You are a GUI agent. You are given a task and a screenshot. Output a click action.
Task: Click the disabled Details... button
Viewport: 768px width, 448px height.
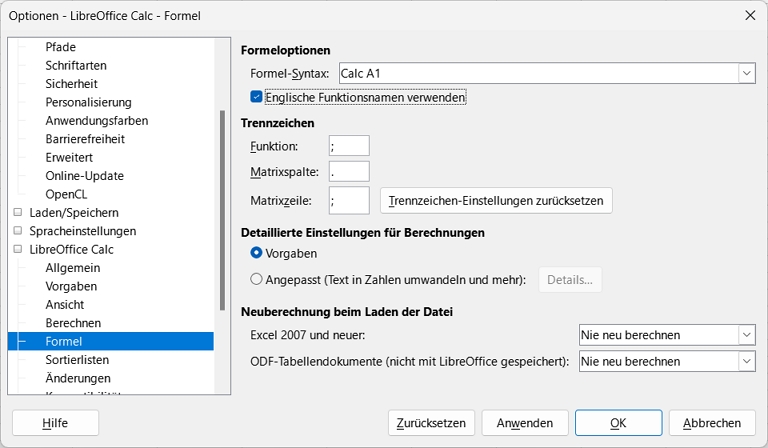point(570,280)
